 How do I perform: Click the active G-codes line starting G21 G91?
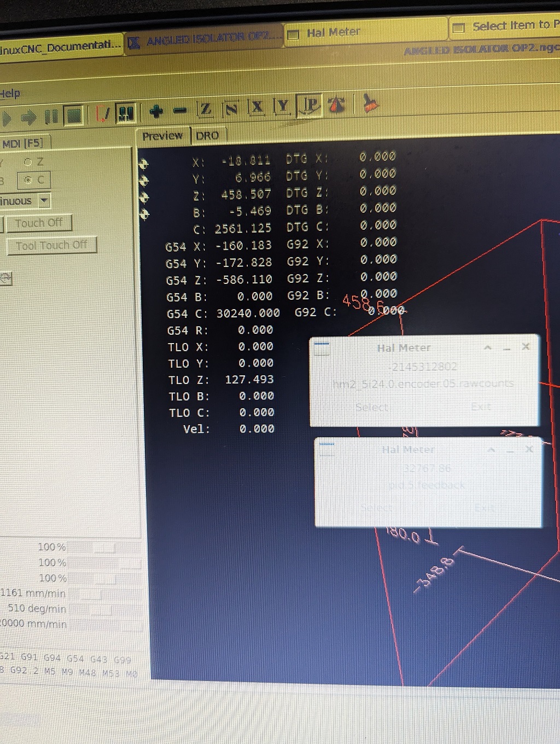65,659
